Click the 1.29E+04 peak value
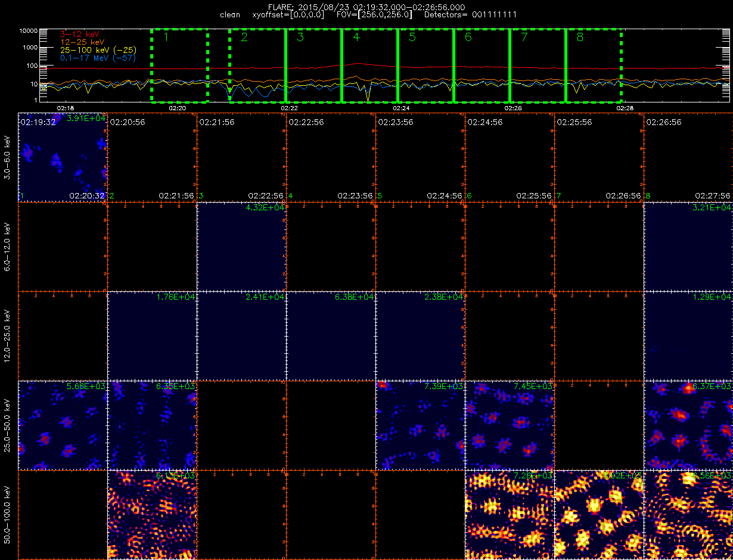 tap(713, 297)
